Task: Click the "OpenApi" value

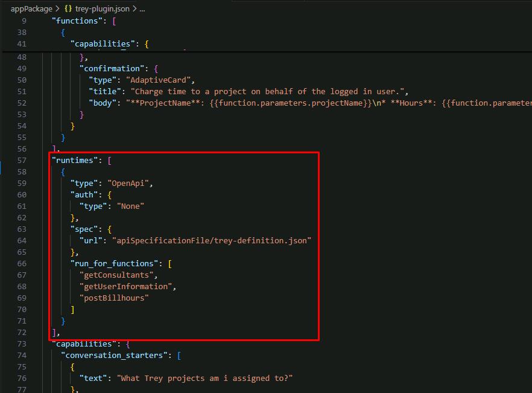Action: point(128,184)
